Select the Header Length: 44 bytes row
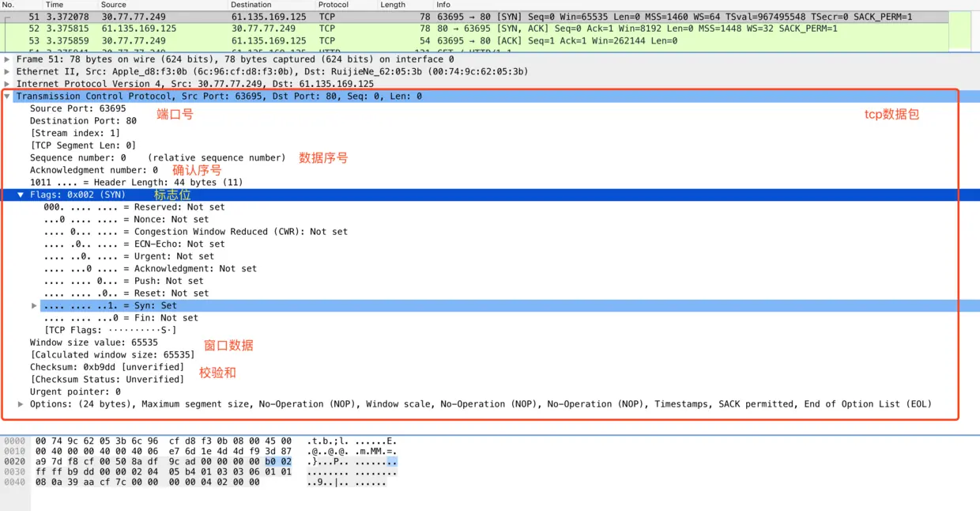Screen dimensions: 980x511 click(x=136, y=182)
